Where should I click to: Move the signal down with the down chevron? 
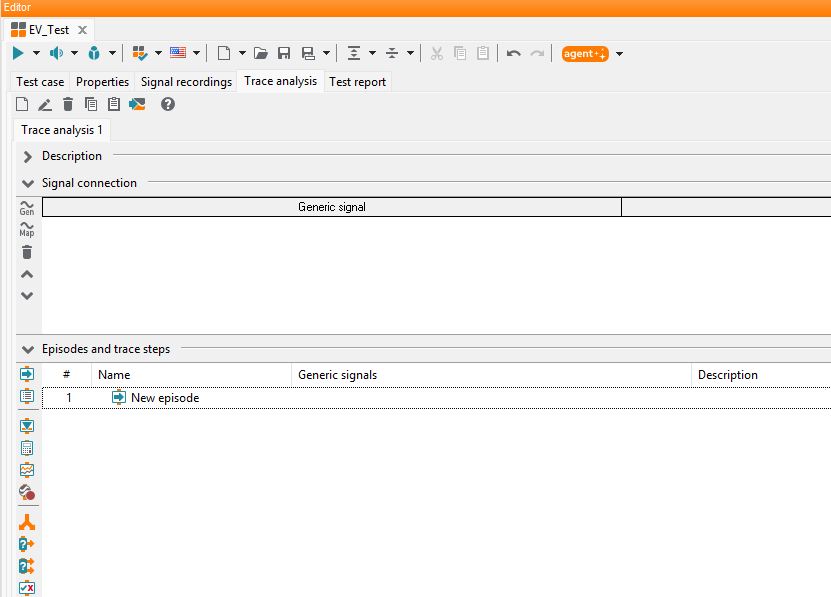[x=27, y=296]
